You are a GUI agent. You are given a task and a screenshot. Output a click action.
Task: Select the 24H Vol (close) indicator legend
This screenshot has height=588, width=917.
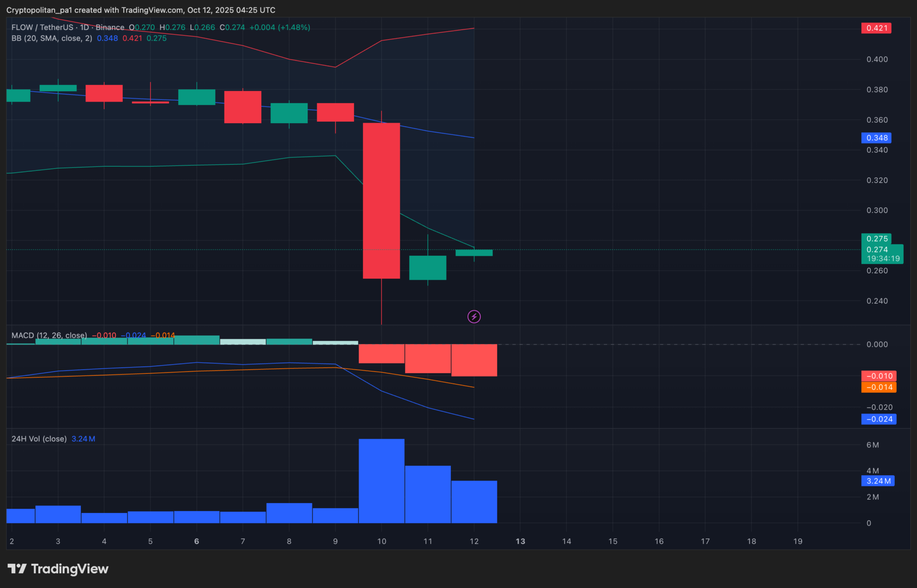pyautogui.click(x=39, y=439)
